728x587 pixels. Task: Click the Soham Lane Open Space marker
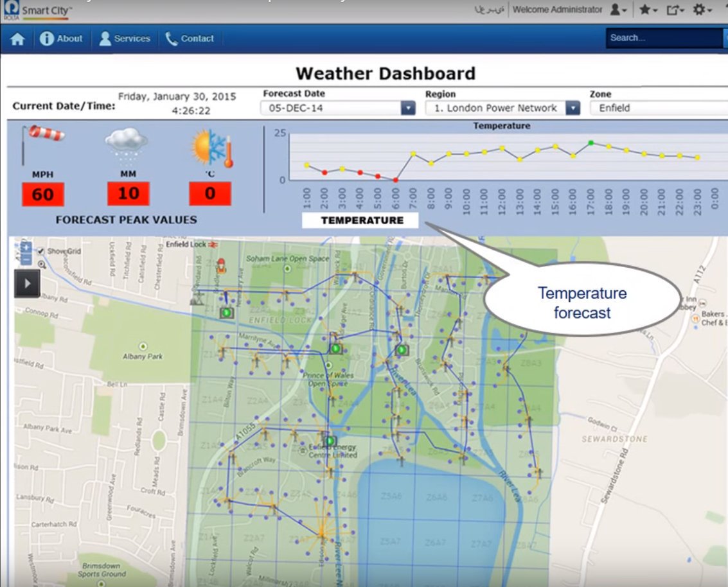287,268
